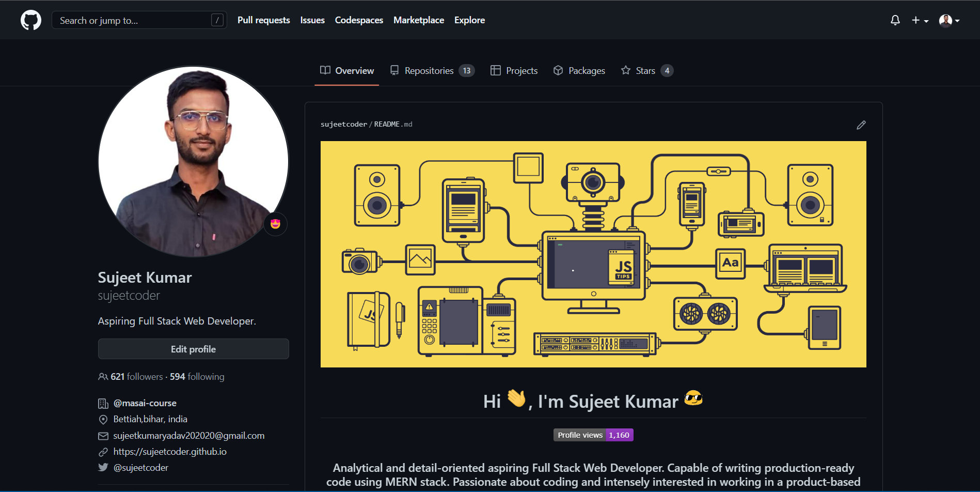Image resolution: width=980 pixels, height=492 pixels.
Task: Click the organization building icon
Action: 103,403
